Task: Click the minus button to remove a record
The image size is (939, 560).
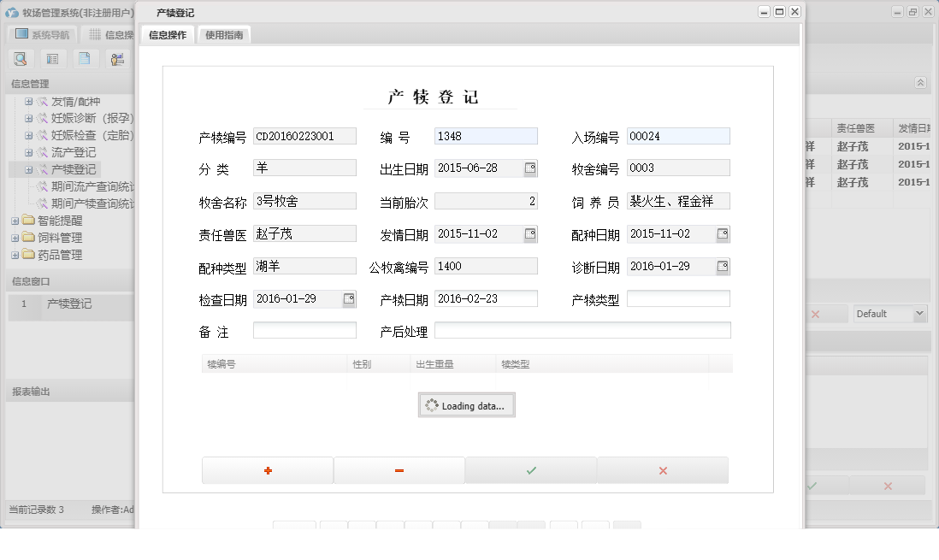Action: pyautogui.click(x=399, y=470)
